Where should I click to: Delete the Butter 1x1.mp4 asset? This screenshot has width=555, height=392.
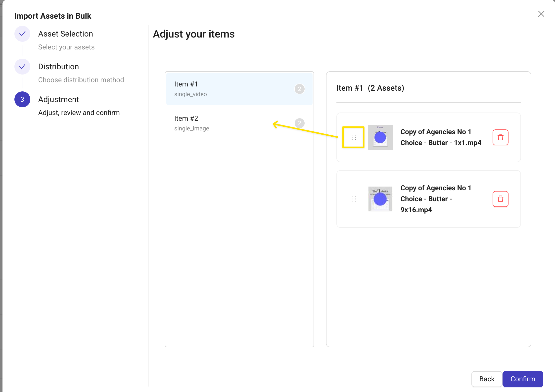tap(500, 137)
